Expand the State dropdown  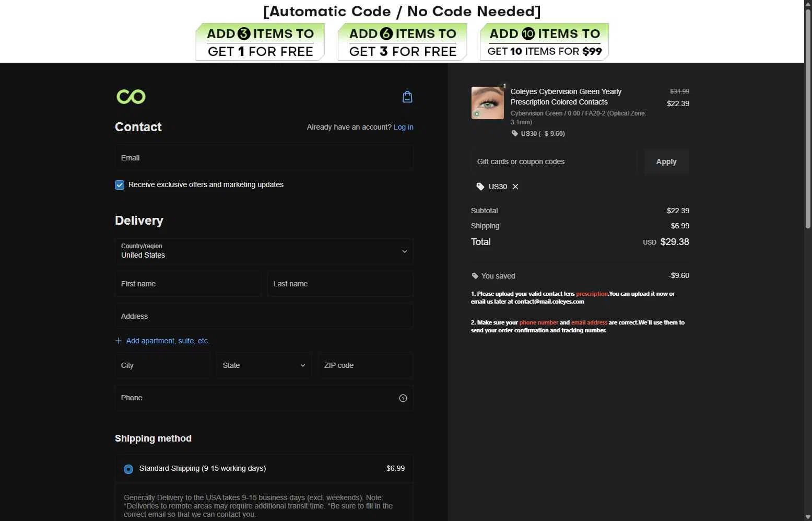(264, 365)
